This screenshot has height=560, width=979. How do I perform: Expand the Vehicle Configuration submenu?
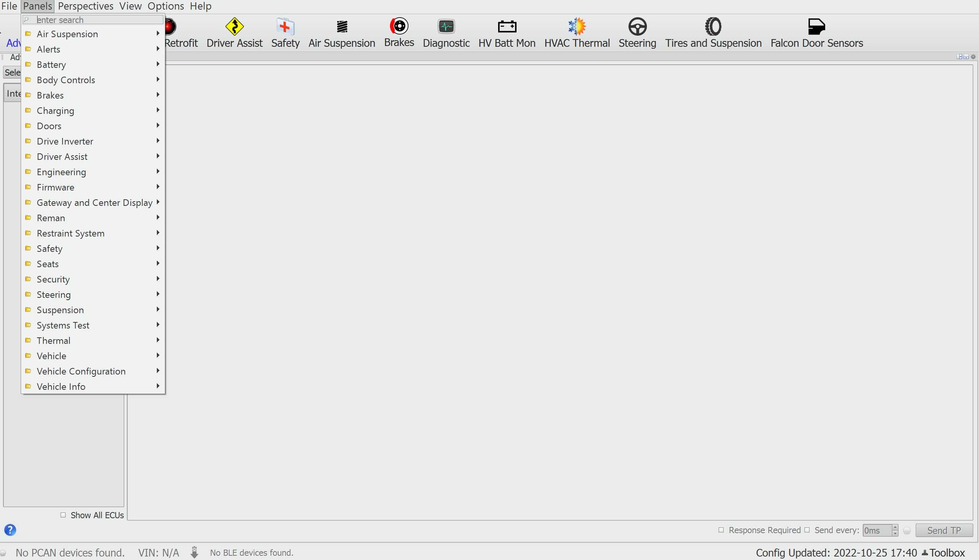(x=81, y=371)
